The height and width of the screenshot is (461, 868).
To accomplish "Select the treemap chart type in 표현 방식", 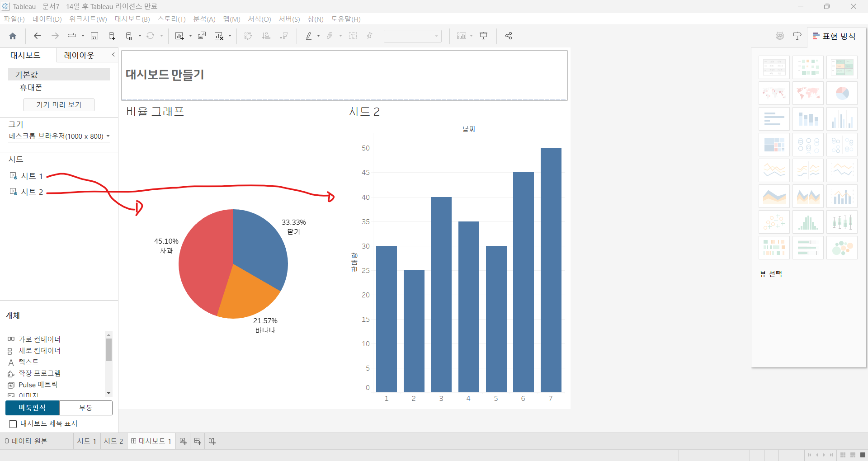I will pos(774,145).
